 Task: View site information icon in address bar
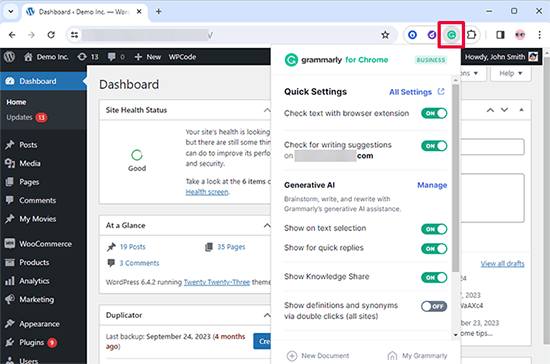click(x=74, y=35)
